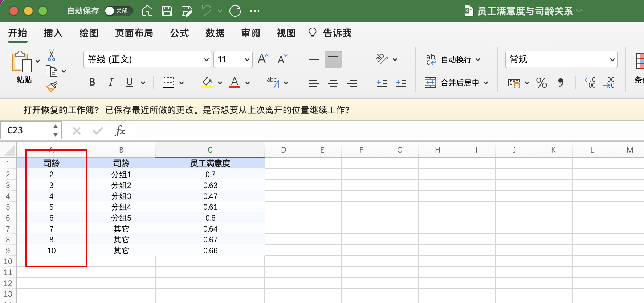Click the increase indent icon
The image size is (644, 303).
coord(400,83)
